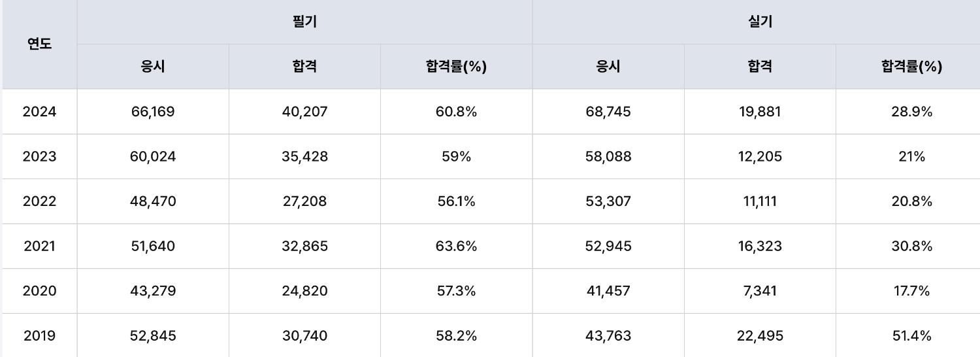Select the 2019 year row cell
The height and width of the screenshot is (357, 980).
39,335
